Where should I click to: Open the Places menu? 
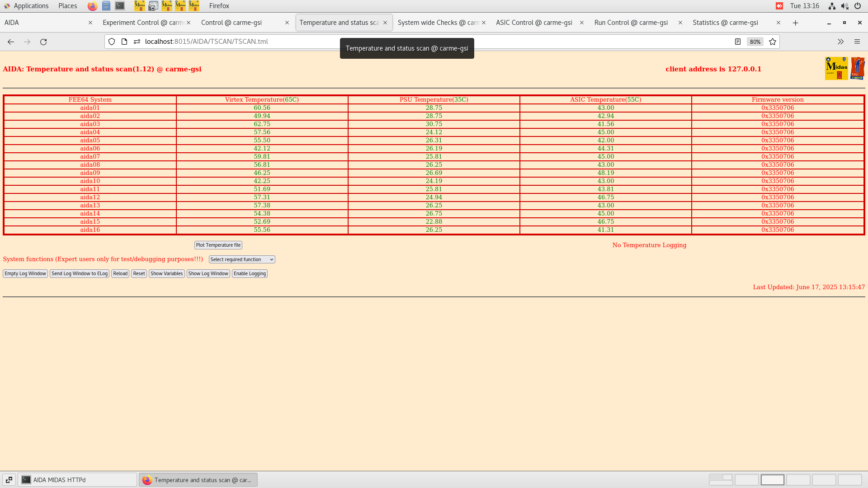pos(67,6)
